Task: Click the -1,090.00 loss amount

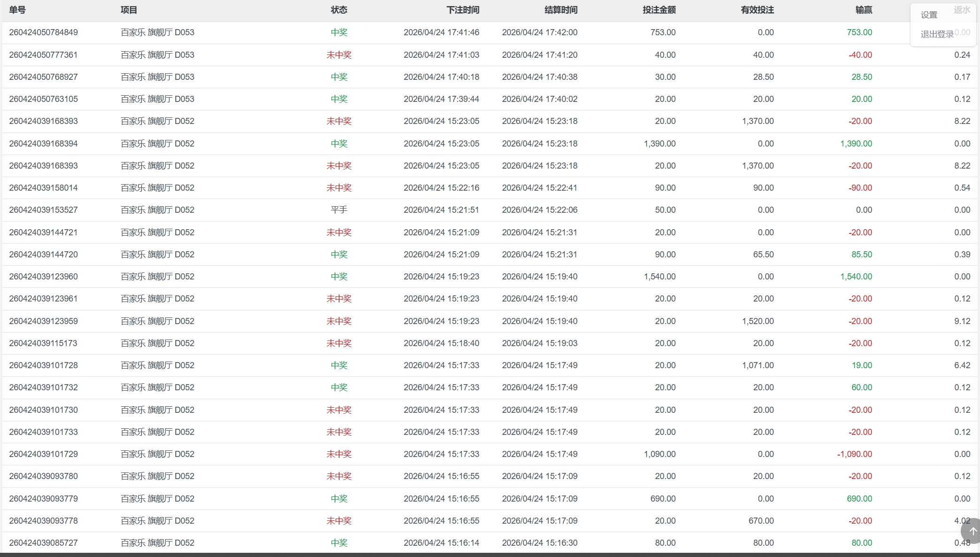Action: tap(854, 454)
